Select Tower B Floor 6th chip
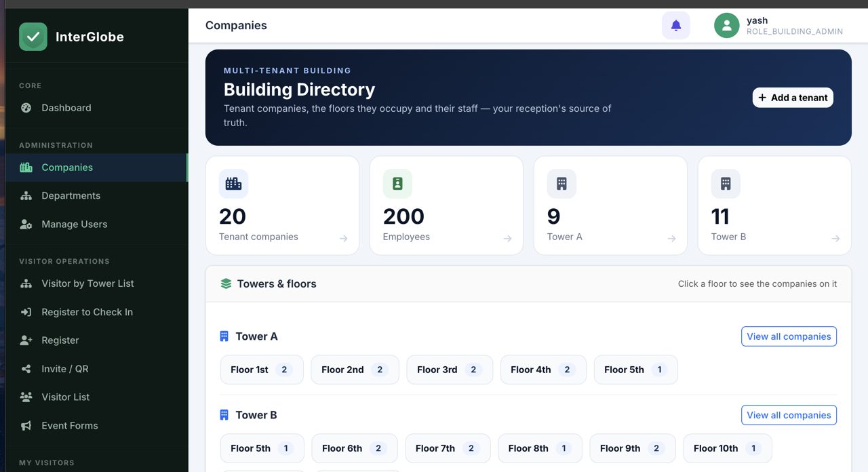 pyautogui.click(x=355, y=448)
